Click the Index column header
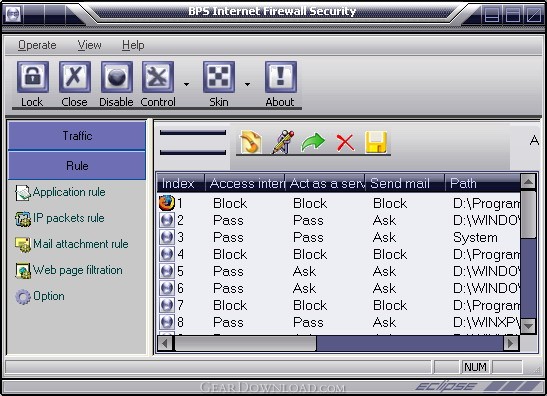 pos(181,183)
